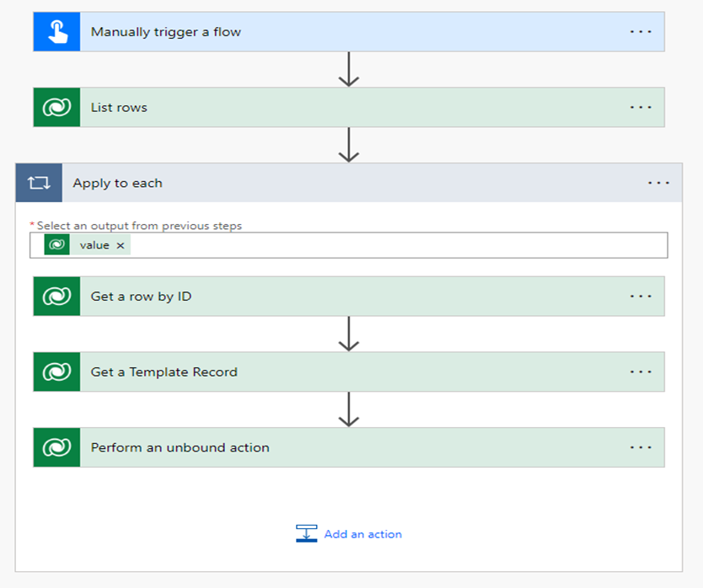Collapse the Apply to each header

(337, 183)
